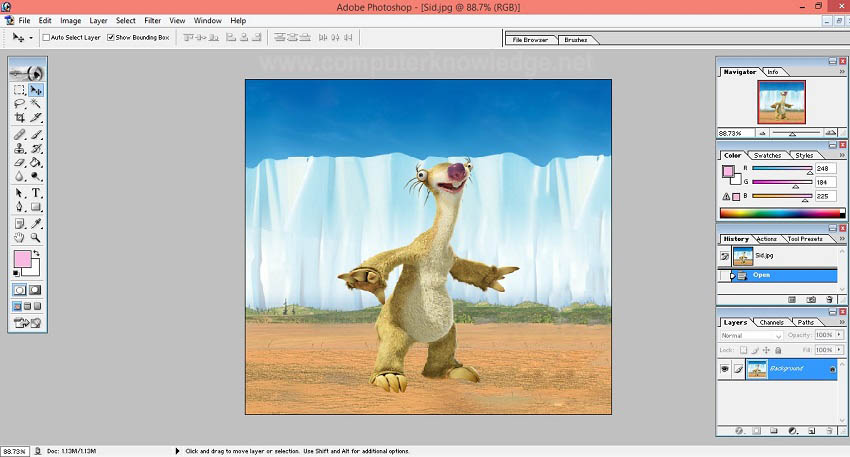This screenshot has height=457, width=850.
Task: Select the Magic Wand tool
Action: pyautogui.click(x=36, y=104)
